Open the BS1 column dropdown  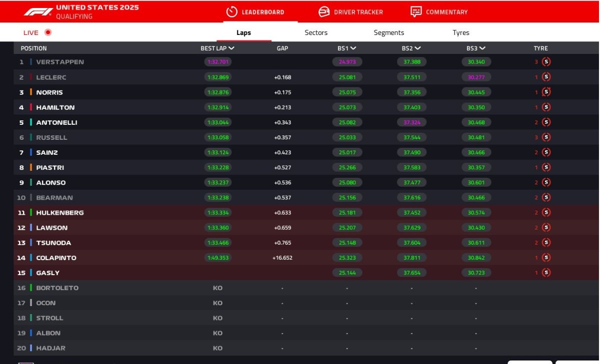click(x=353, y=48)
